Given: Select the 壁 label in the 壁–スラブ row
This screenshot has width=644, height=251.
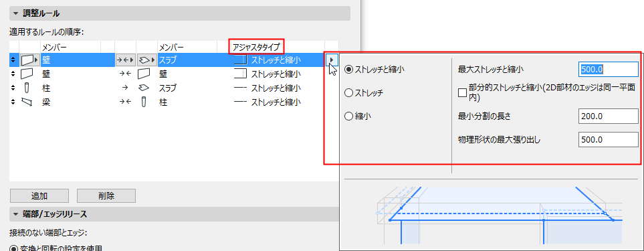Looking at the screenshot, I should [x=45, y=60].
